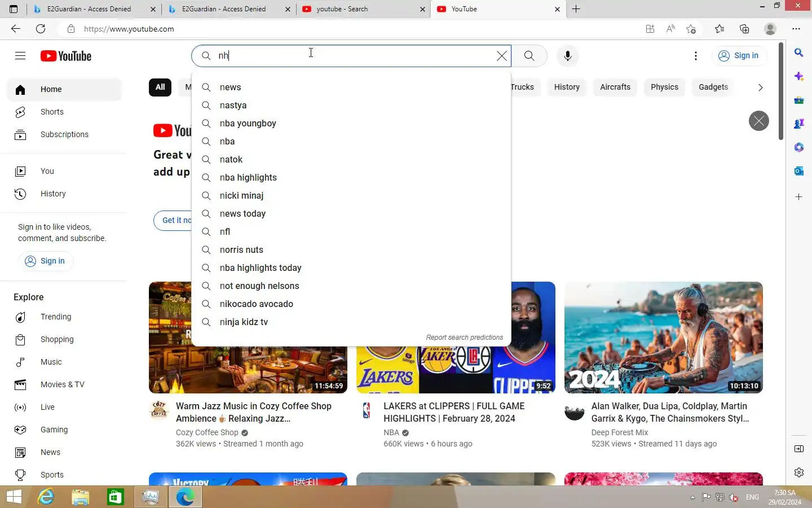The width and height of the screenshot is (812, 508).
Task: Open YouTube settings three-dot menu
Action: click(x=696, y=56)
